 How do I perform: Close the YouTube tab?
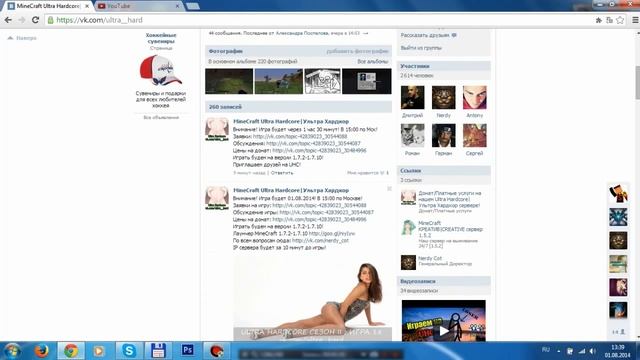coord(177,6)
